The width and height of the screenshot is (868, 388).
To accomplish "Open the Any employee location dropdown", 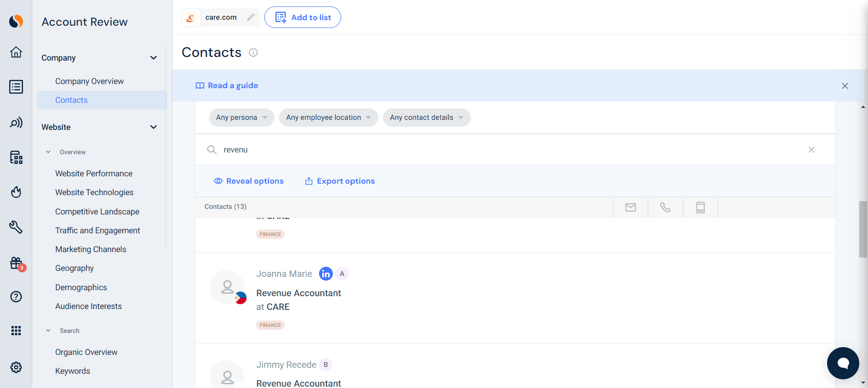I will [328, 118].
